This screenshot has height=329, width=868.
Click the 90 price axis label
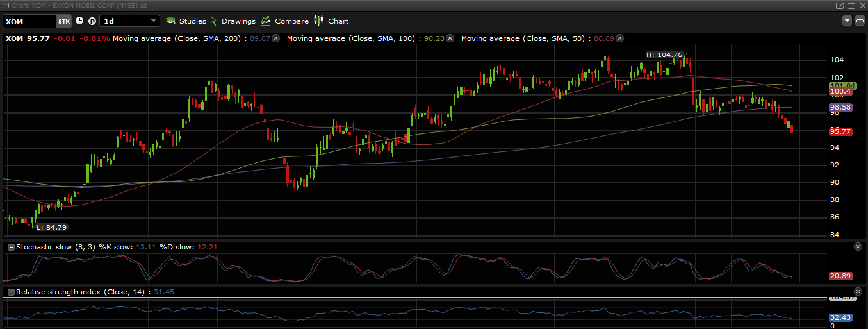835,182
